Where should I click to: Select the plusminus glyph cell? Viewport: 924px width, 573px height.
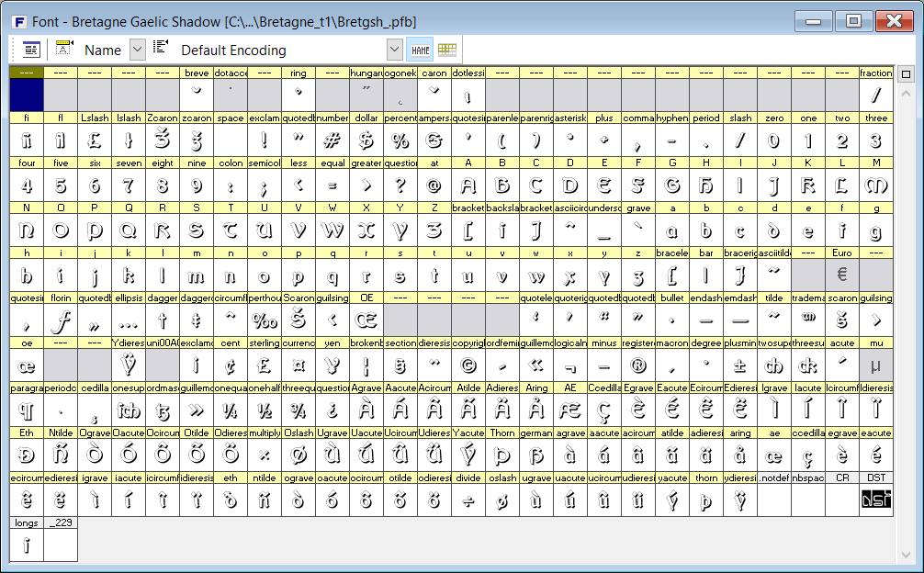click(739, 365)
